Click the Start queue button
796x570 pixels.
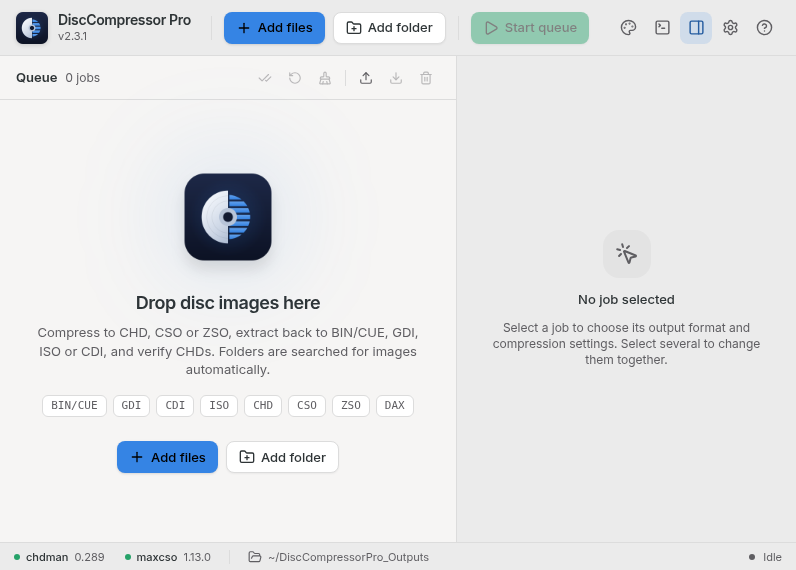530,28
